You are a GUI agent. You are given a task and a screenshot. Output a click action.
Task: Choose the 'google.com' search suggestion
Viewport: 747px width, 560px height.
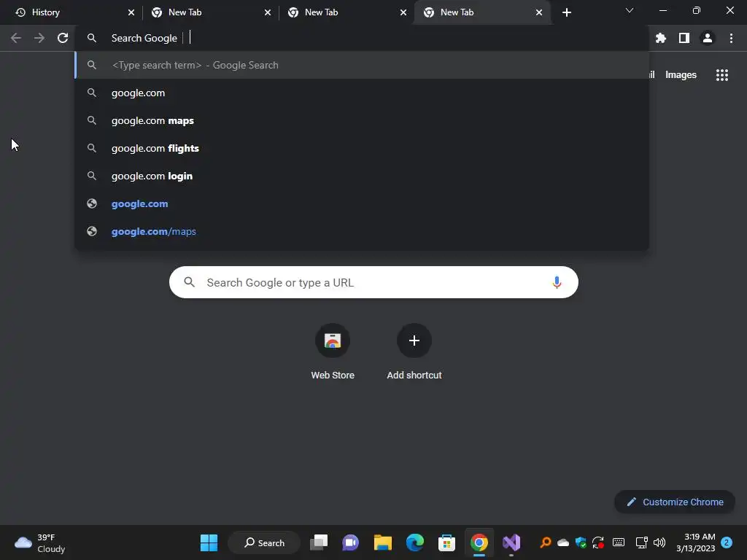(362, 93)
